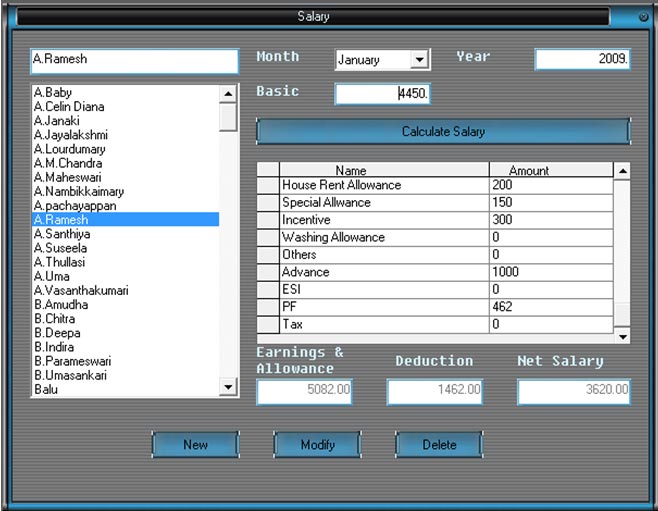Screen dimensions: 658x511
Task: Select A.Uma in employee list
Action: point(125,276)
